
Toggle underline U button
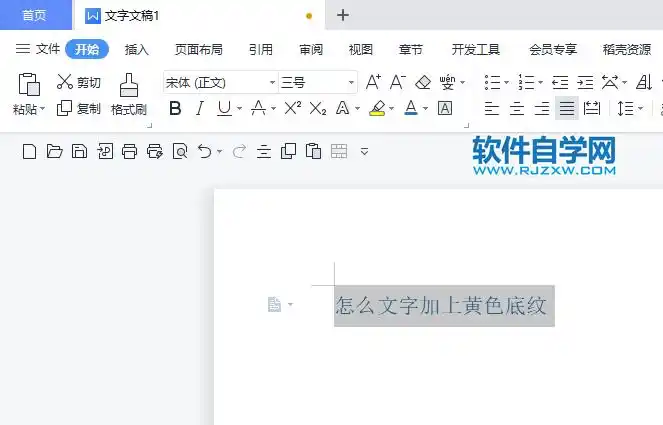[225, 109]
